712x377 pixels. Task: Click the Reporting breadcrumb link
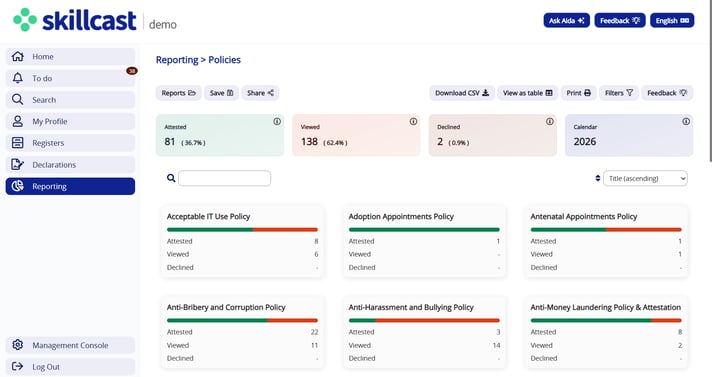coord(177,60)
